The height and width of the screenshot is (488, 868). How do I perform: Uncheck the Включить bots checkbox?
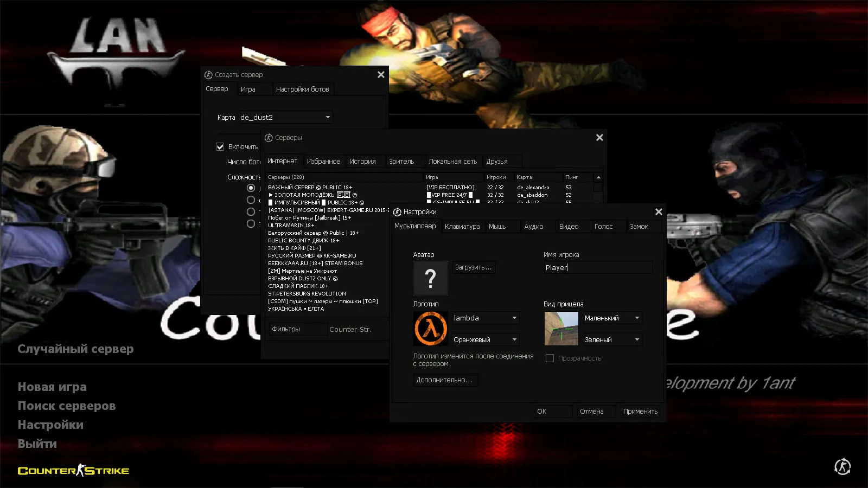(220, 147)
